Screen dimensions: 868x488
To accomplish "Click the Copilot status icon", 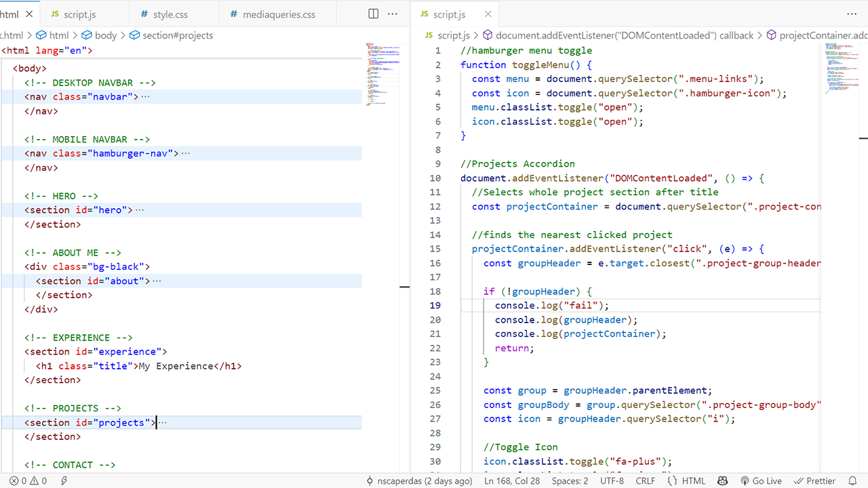I will 723,481.
